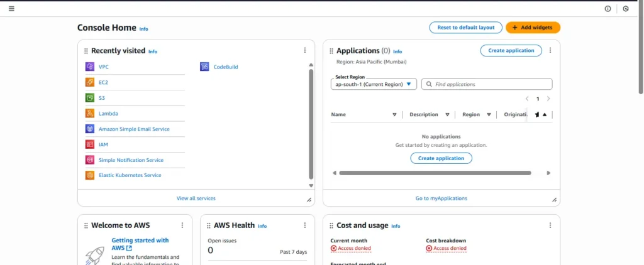
Task: Open Welcome to AWS widget options menu
Action: (x=182, y=225)
